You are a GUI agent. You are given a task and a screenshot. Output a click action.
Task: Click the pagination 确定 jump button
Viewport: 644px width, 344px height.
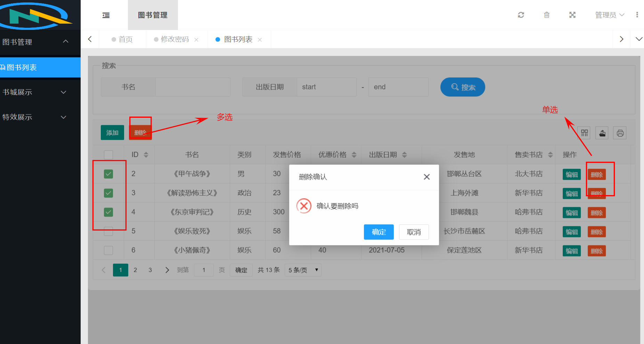click(x=241, y=270)
